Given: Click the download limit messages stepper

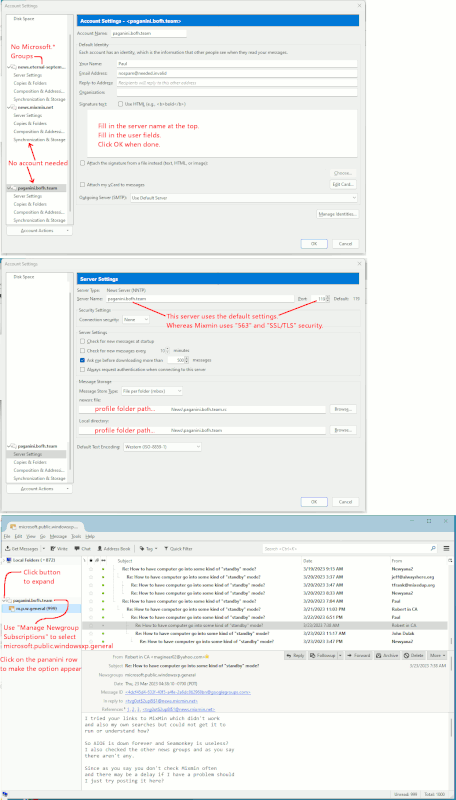Looking at the screenshot, I should [187, 360].
